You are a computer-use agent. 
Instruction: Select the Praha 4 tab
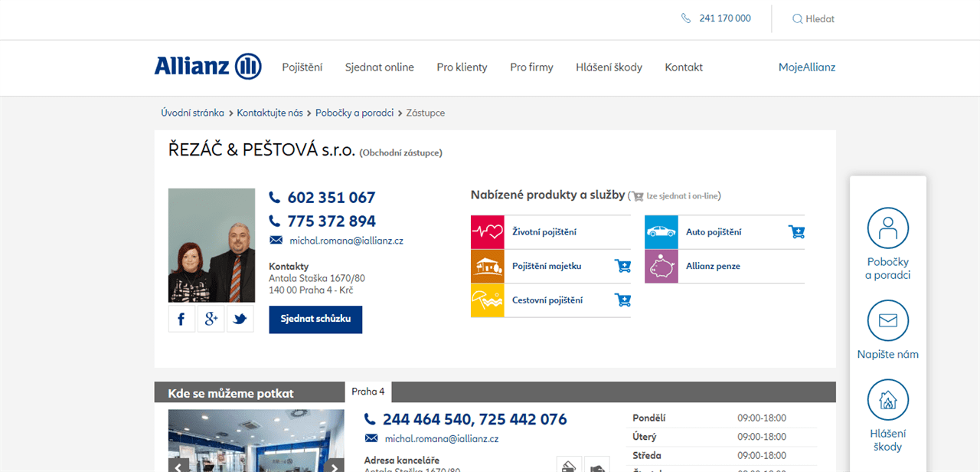(368, 392)
